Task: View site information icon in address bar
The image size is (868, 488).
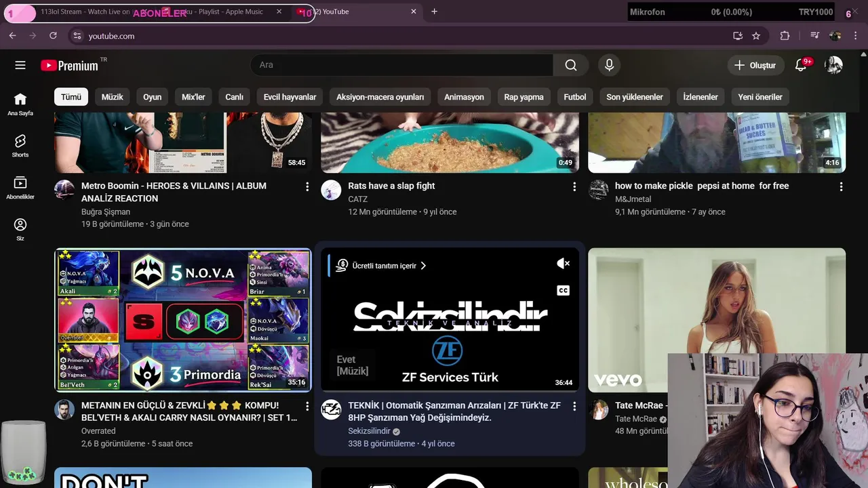Action: pos(77,36)
